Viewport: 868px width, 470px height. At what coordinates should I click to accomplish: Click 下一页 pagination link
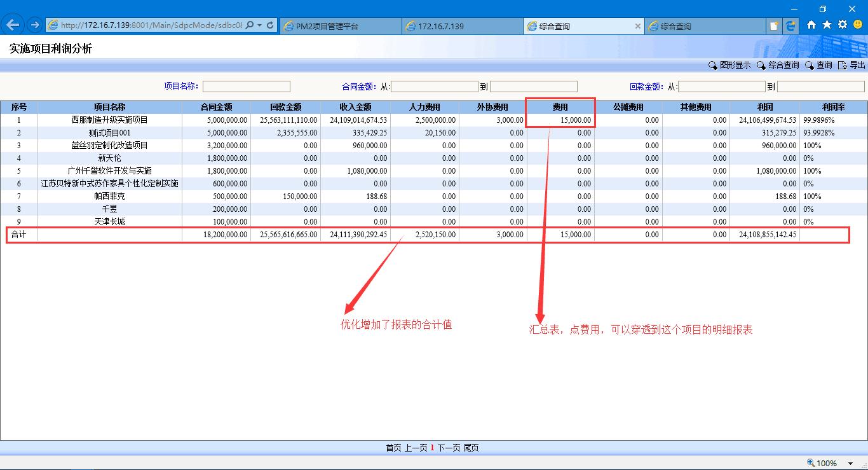click(449, 448)
